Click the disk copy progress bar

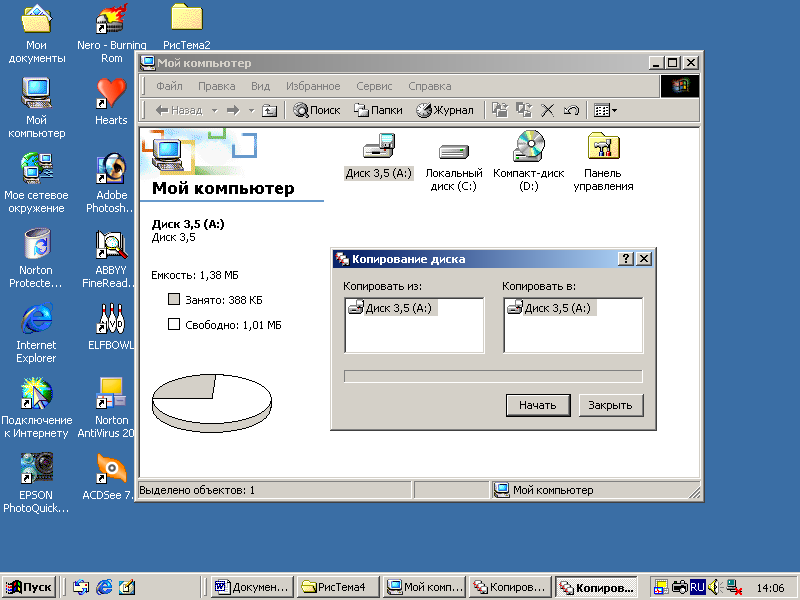pyautogui.click(x=493, y=377)
